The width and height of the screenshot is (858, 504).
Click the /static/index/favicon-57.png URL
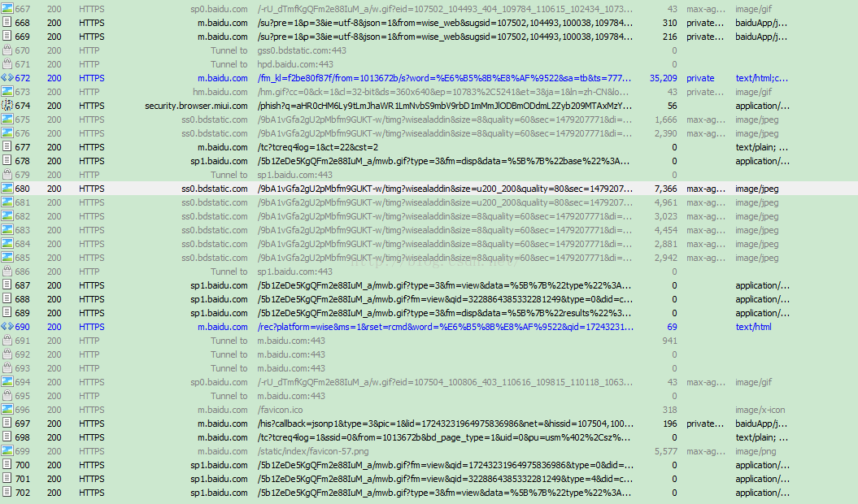pyautogui.click(x=312, y=451)
